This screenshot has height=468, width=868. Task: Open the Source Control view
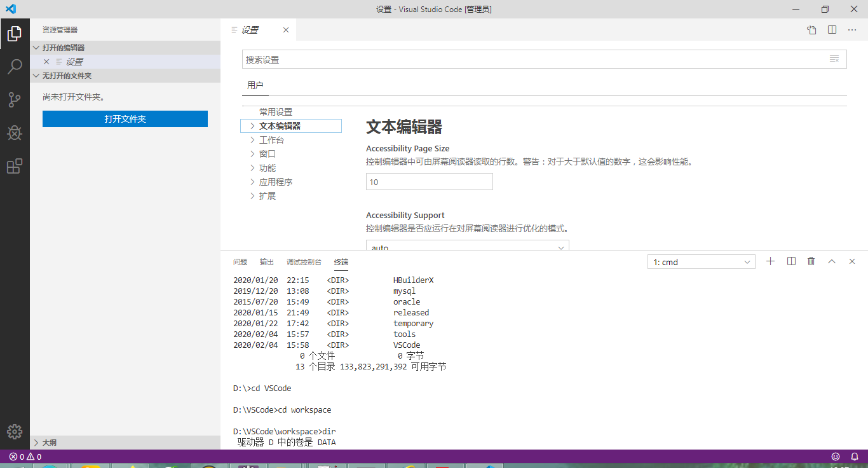coord(15,100)
